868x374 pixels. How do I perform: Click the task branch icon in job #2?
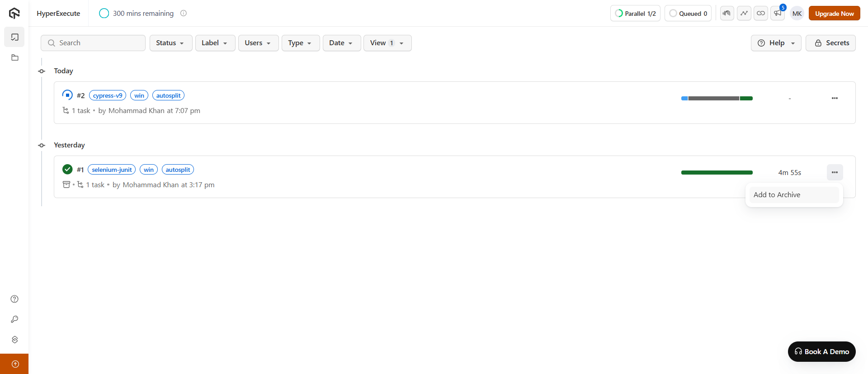[x=66, y=110]
